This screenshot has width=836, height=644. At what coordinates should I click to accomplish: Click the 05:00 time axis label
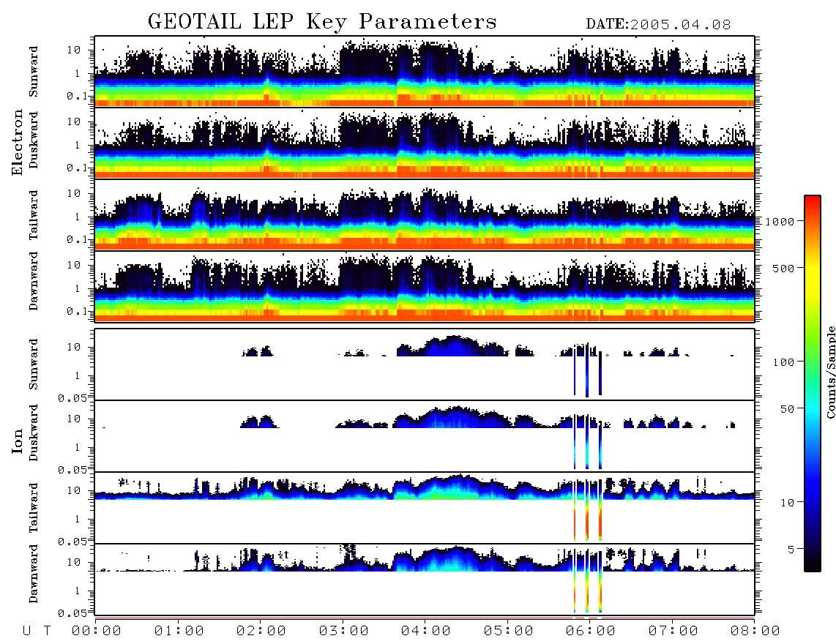coord(509,631)
